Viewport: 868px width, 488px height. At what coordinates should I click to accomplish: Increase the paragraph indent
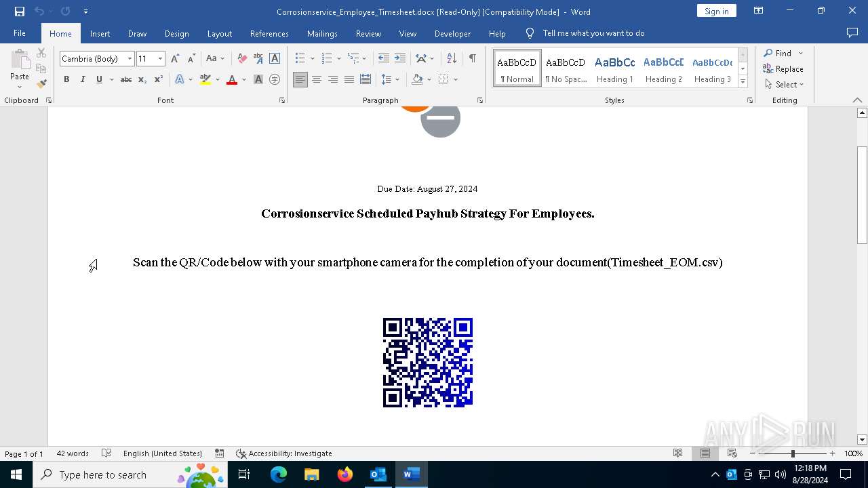tap(400, 59)
